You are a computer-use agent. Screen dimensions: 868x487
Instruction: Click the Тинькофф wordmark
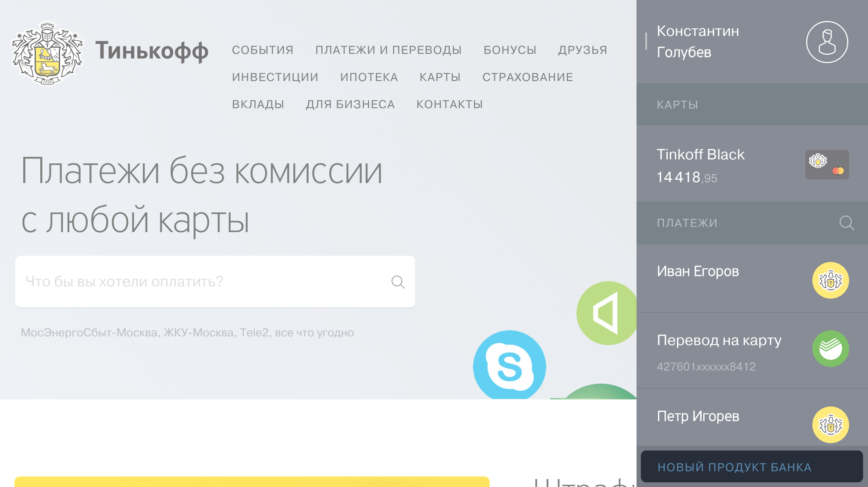152,51
